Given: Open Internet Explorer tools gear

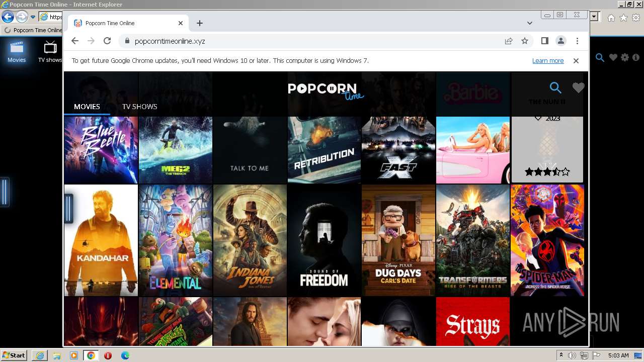Looking at the screenshot, I should click(636, 18).
